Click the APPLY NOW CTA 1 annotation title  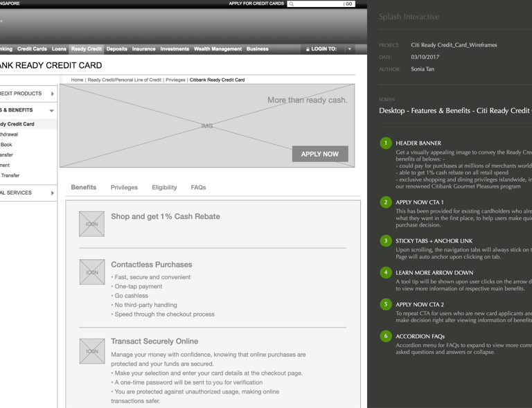(x=419, y=202)
